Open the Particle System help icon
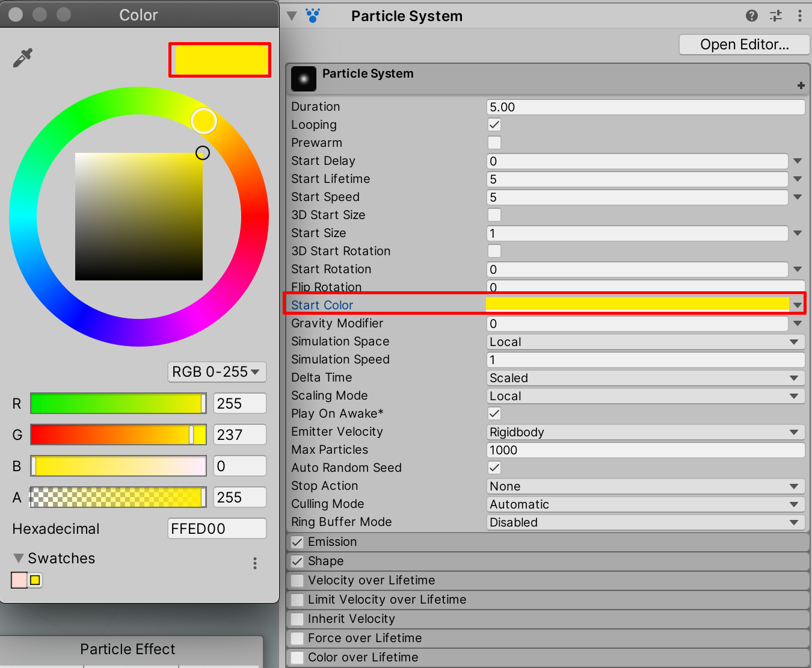Screen dimensions: 812x668 click(751, 16)
